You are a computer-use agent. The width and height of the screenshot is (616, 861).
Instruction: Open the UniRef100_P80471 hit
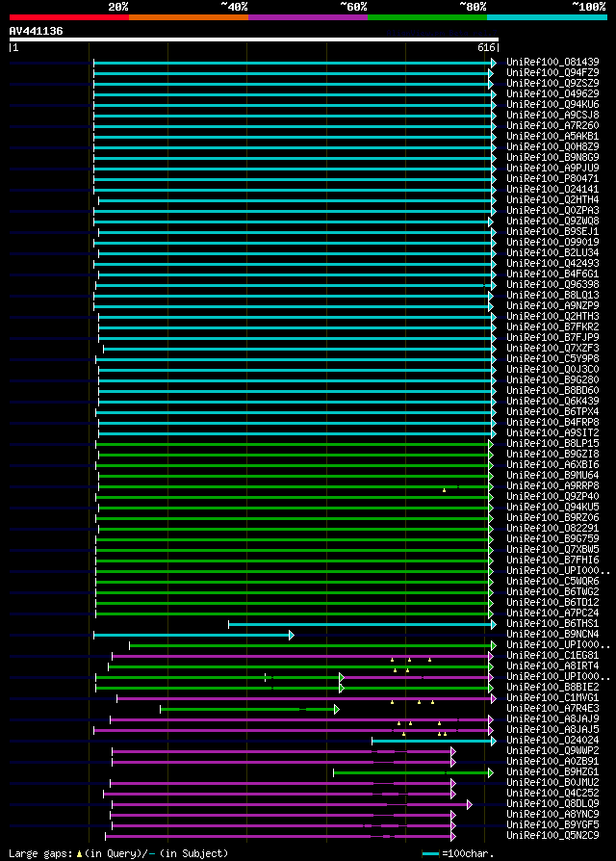pyautogui.click(x=552, y=179)
